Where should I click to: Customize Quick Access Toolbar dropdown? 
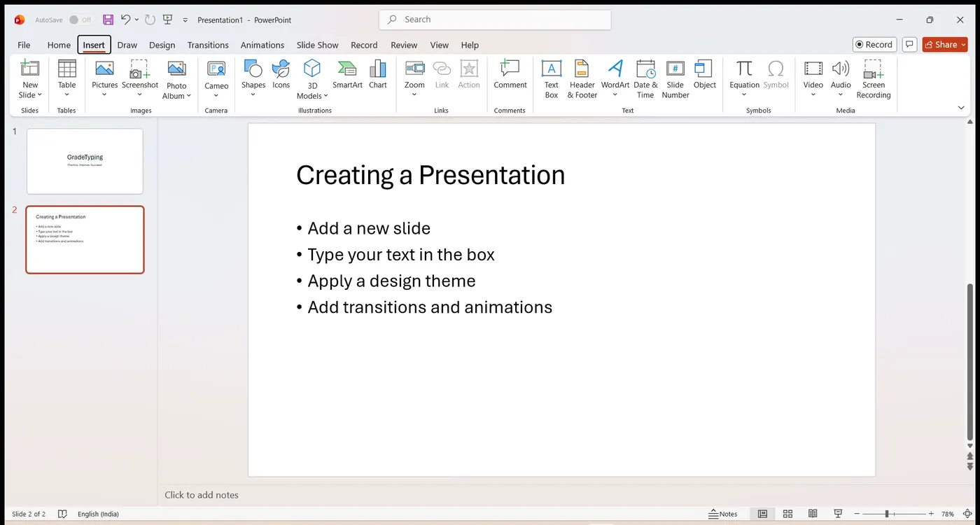(185, 20)
